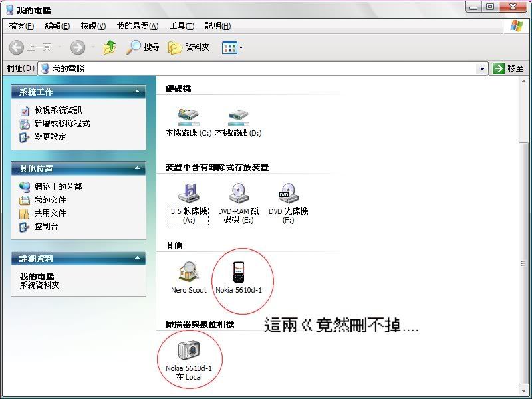The width and height of the screenshot is (532, 399).
Task: Open Nokia 5610d-1 camera device icon
Action: 189,350
